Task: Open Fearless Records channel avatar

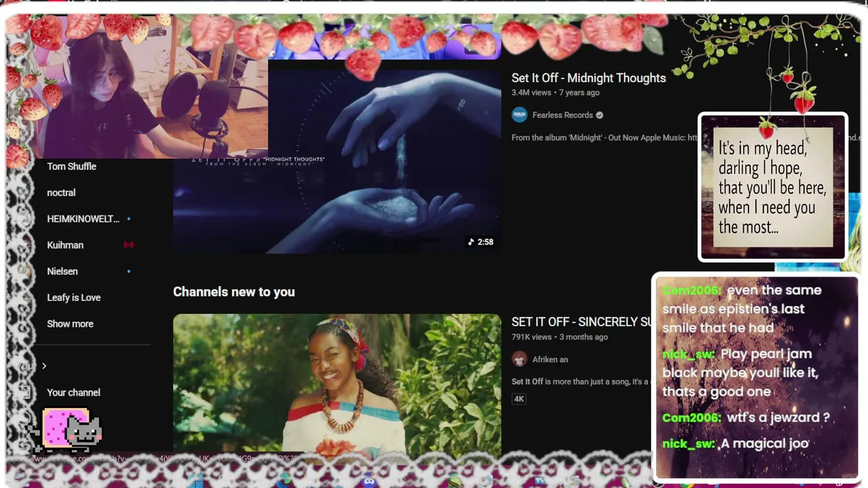Action: (x=519, y=115)
